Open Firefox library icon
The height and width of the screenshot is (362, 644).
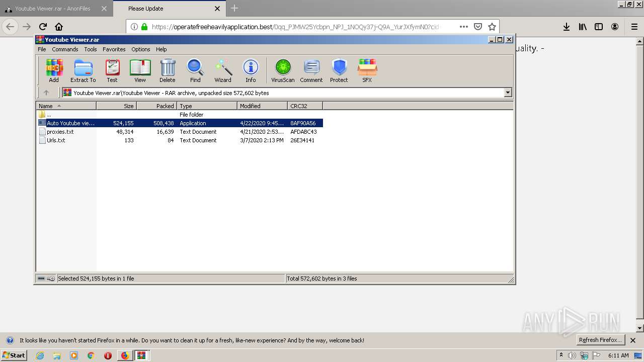pyautogui.click(x=583, y=27)
